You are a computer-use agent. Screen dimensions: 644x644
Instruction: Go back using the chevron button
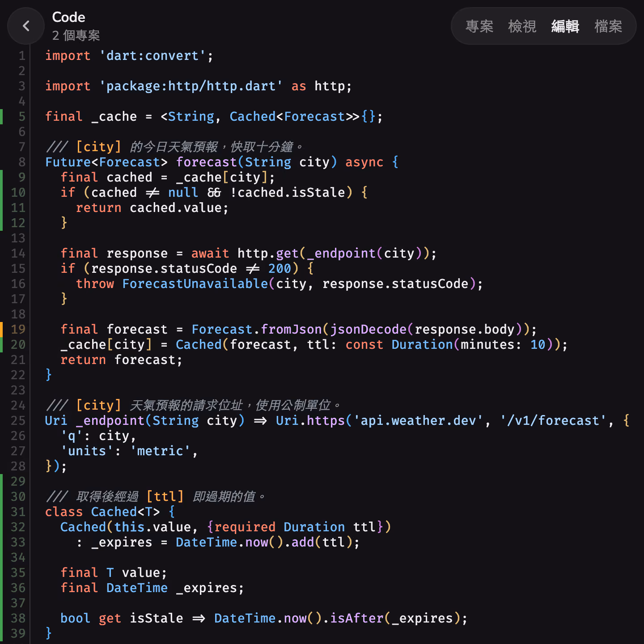[x=26, y=26]
